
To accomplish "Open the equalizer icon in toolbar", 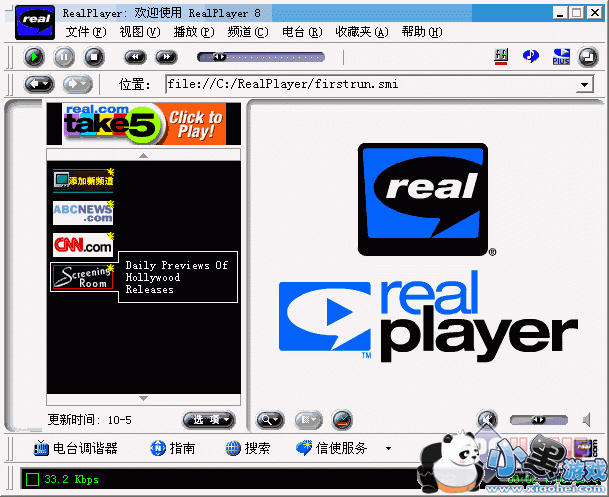I will [x=501, y=57].
